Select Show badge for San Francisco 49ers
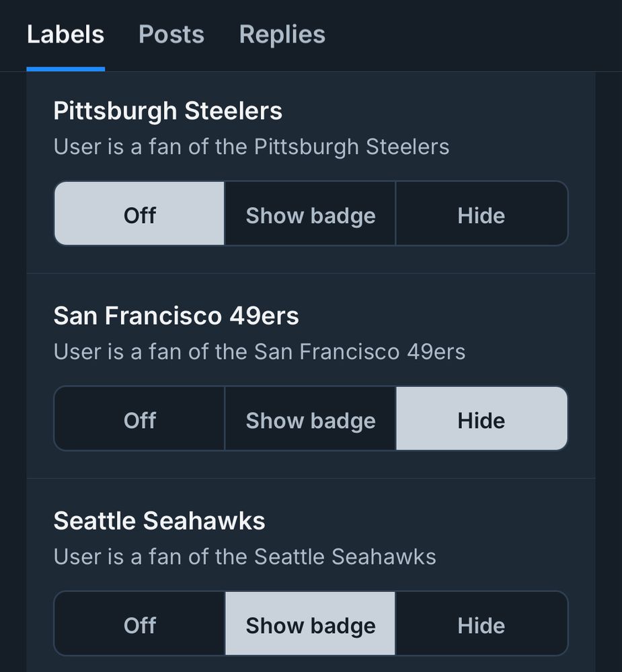Image resolution: width=622 pixels, height=672 pixels. [x=310, y=419]
